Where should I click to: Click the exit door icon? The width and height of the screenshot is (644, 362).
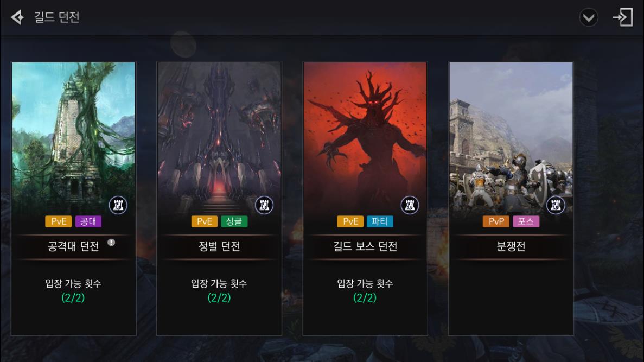623,17
